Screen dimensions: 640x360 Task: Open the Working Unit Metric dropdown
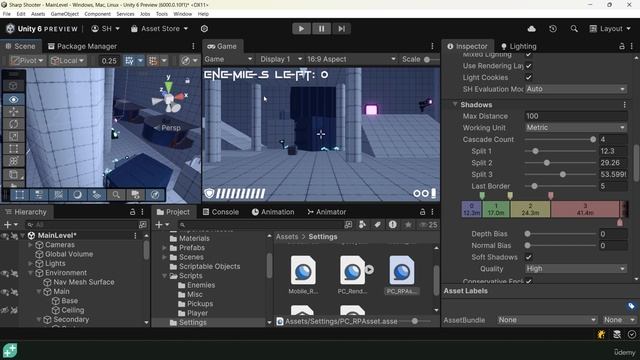[x=576, y=128]
